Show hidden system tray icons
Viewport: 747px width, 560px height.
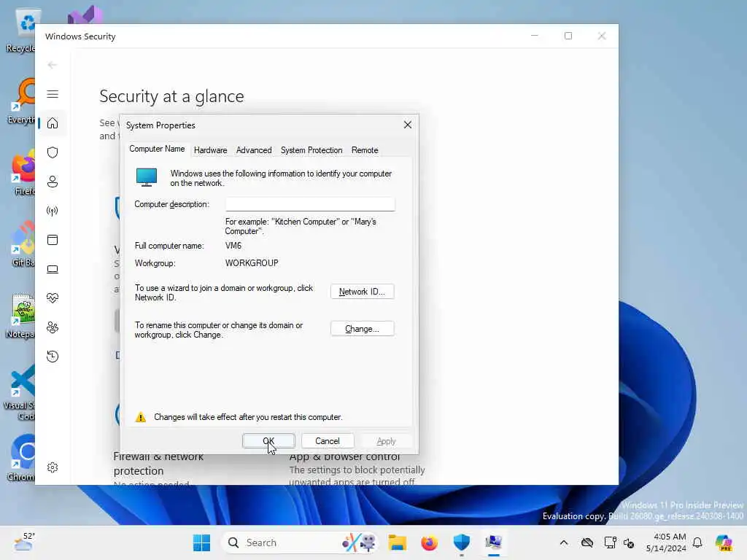click(564, 542)
